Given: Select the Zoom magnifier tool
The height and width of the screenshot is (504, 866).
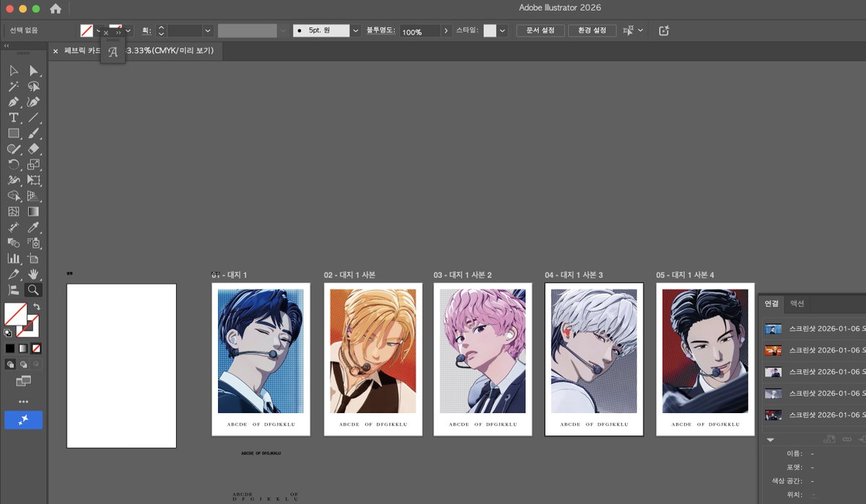Looking at the screenshot, I should coord(33,290).
